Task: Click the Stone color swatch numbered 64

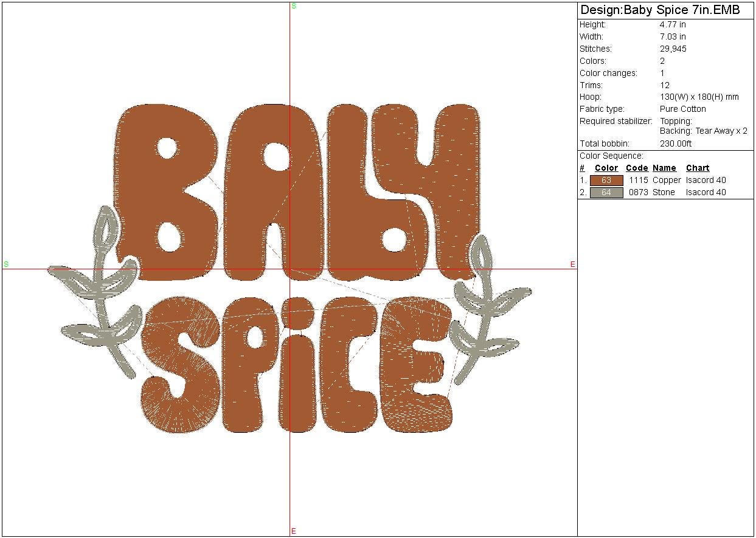Action: coord(606,193)
